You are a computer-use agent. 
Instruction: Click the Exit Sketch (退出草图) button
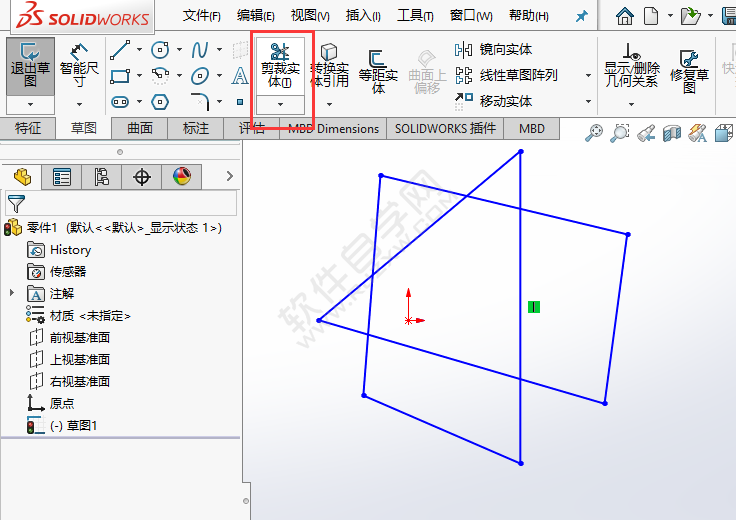(30, 66)
